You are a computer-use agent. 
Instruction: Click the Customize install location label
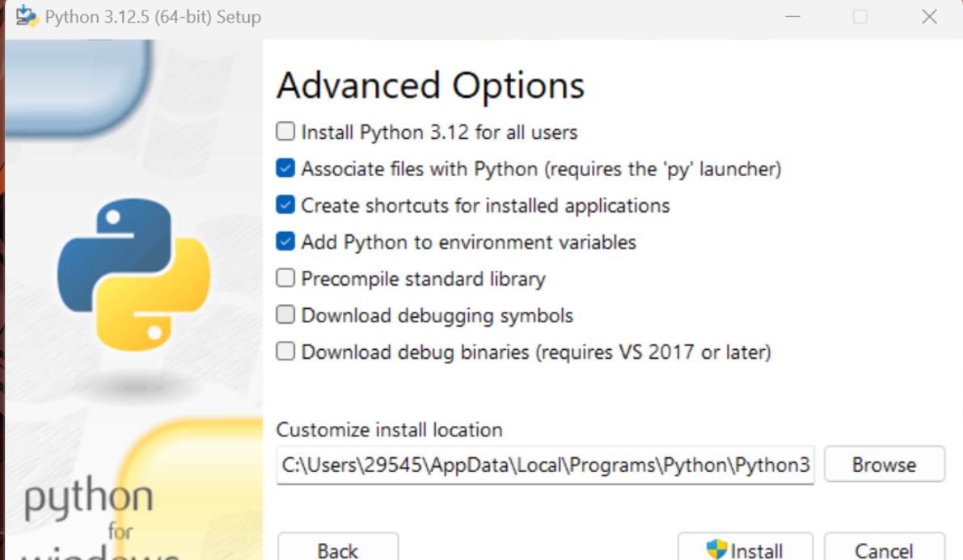tap(389, 430)
